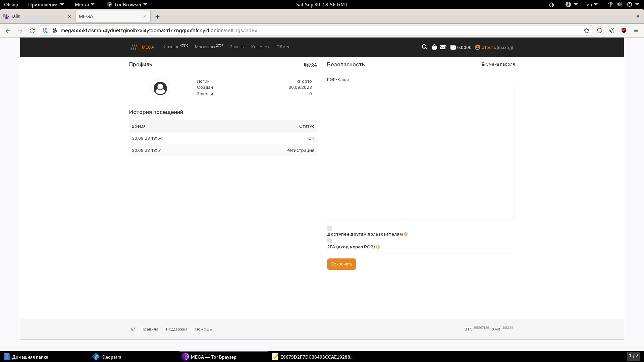Screen dimensions: 644x362
Task: Open the browser hamburger menu
Action: (x=636, y=31)
